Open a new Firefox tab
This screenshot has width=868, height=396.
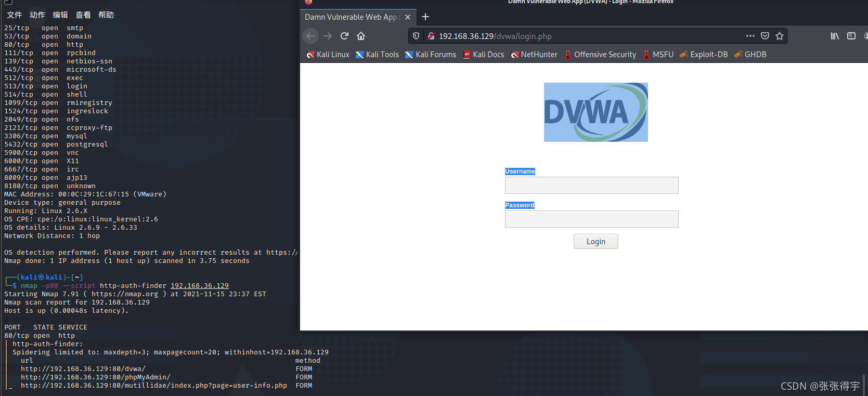coord(425,17)
